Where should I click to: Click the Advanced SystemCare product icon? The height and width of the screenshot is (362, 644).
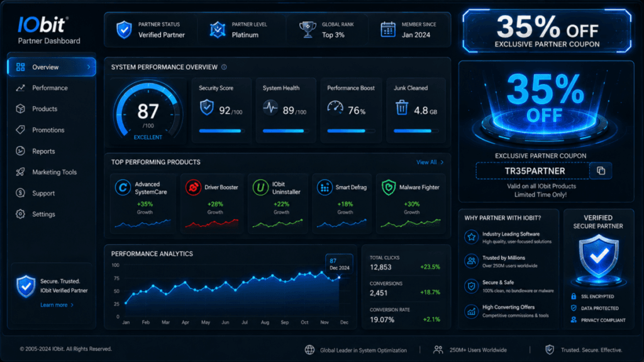point(123,187)
